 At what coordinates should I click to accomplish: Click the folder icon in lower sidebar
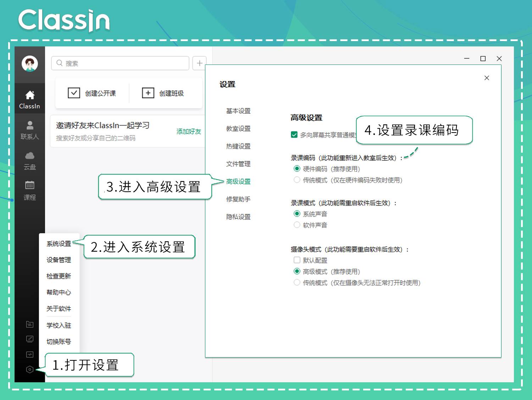click(30, 324)
